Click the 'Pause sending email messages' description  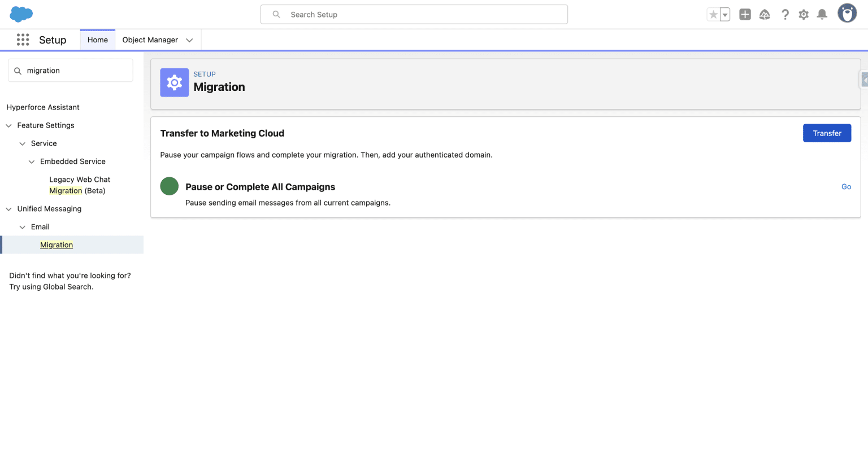[288, 203]
